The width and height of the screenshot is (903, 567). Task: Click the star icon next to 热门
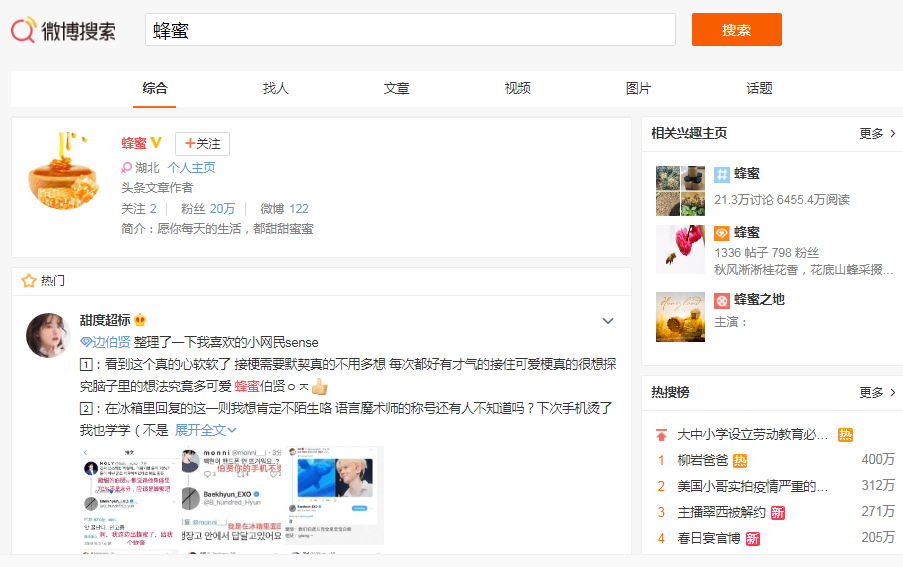[29, 281]
